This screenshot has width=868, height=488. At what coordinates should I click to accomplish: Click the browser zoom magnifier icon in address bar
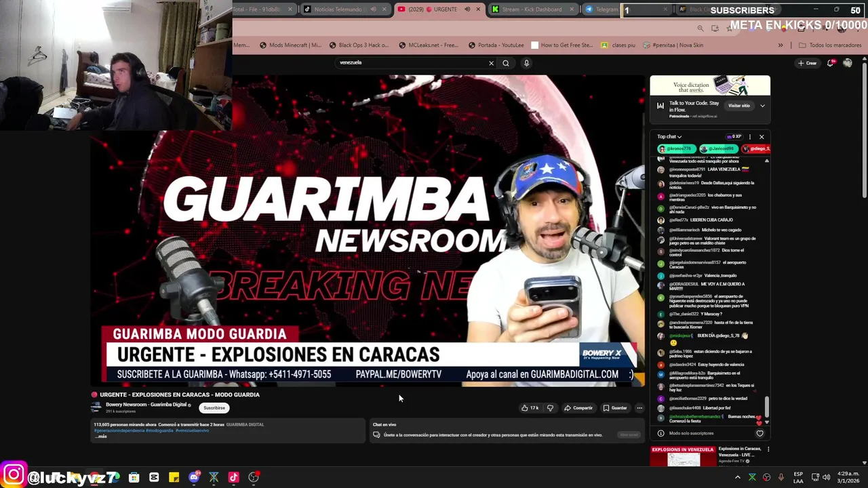(x=700, y=28)
